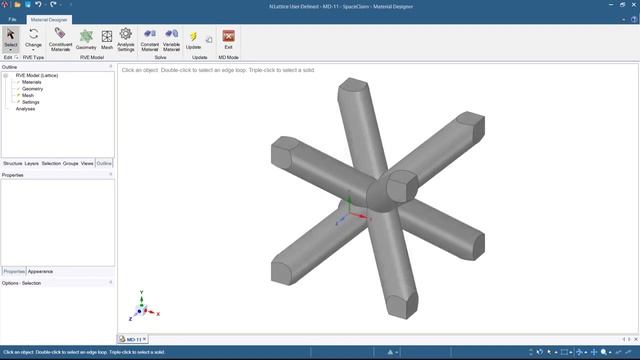Close the MD-11 document tab

pyautogui.click(x=144, y=339)
